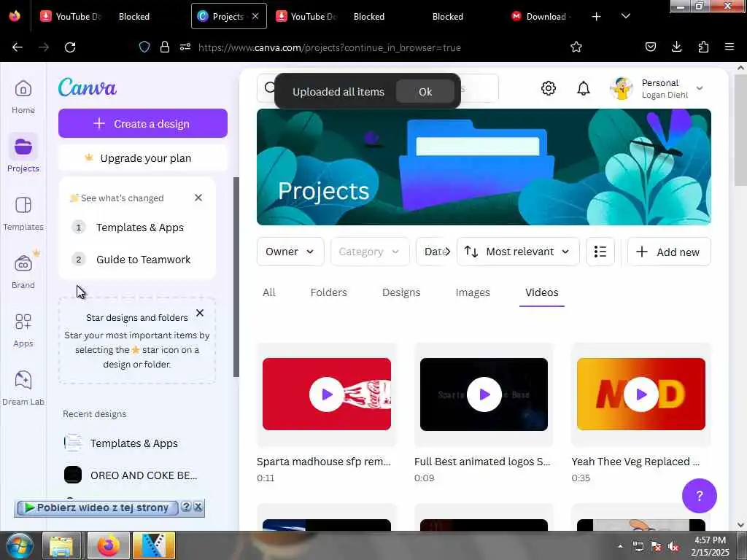Viewport: 747px width, 560px height.
Task: Click the Add new button
Action: pos(669,252)
